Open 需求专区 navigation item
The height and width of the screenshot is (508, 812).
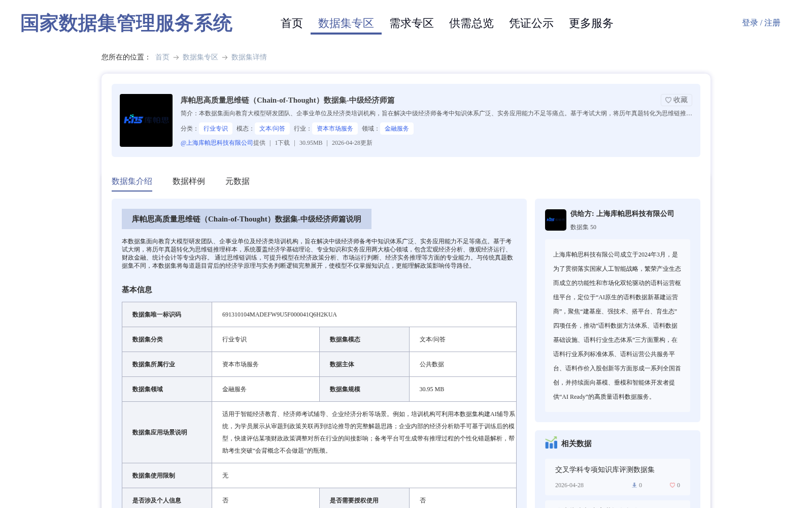tap(412, 23)
